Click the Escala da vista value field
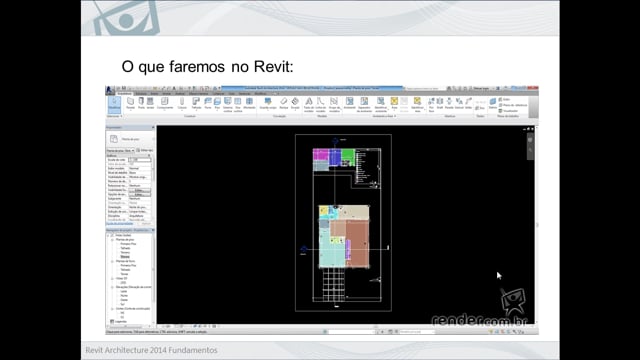640x360 pixels. (x=140, y=160)
